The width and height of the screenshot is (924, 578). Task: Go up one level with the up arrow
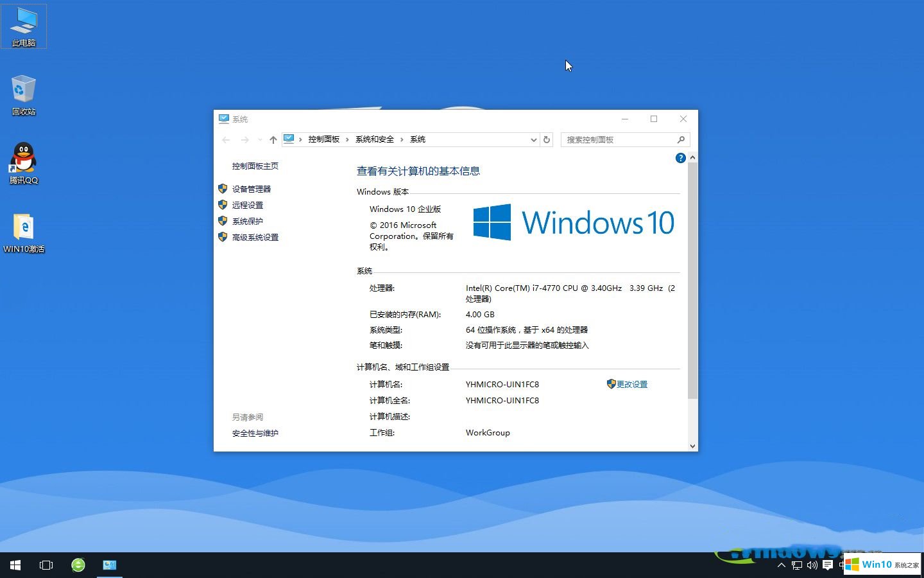[x=273, y=139]
